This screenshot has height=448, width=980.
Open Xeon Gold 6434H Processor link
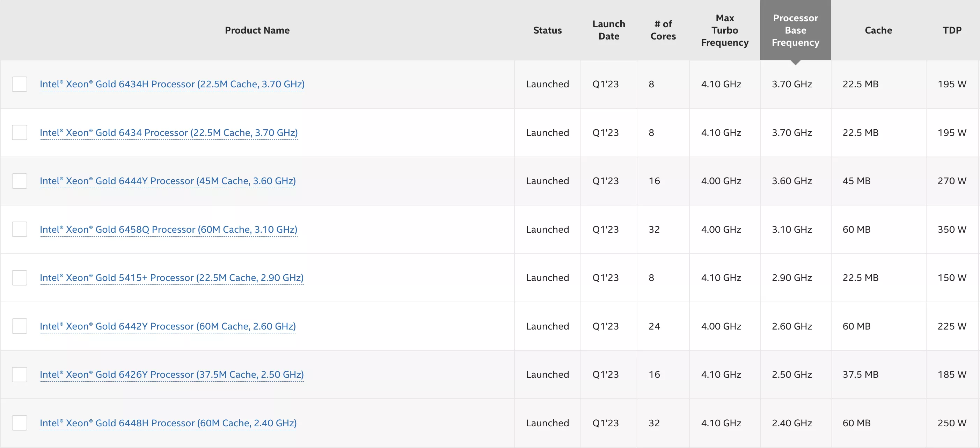click(172, 84)
